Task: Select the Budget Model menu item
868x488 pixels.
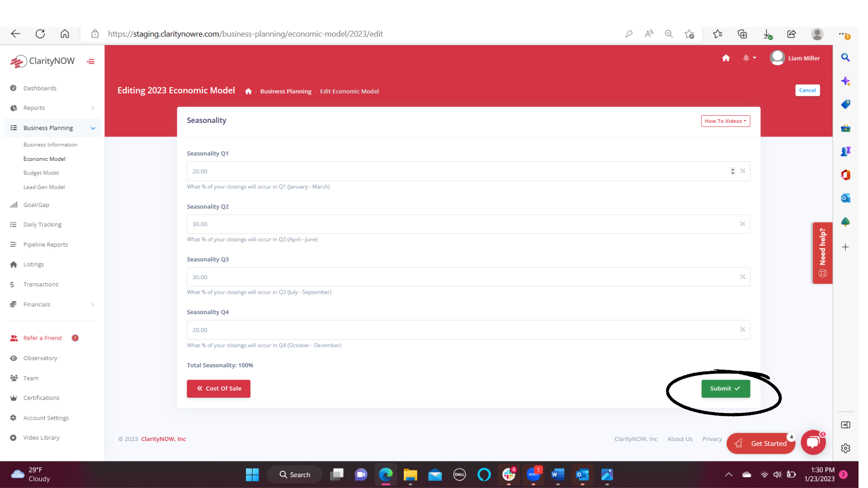Action: coord(41,173)
